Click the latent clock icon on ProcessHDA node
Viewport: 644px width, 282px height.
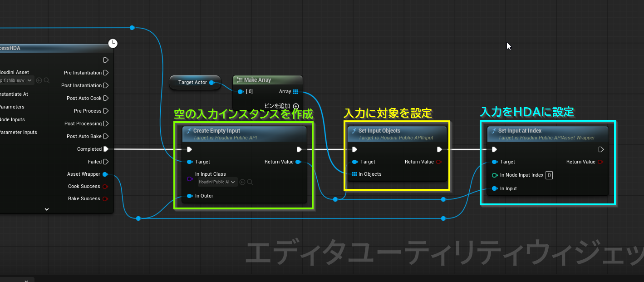click(x=113, y=44)
